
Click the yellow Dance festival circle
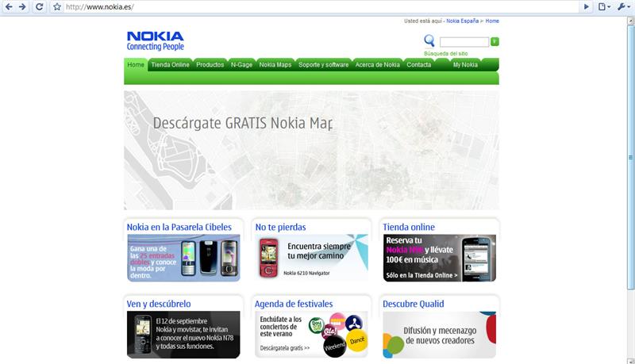coord(357,340)
